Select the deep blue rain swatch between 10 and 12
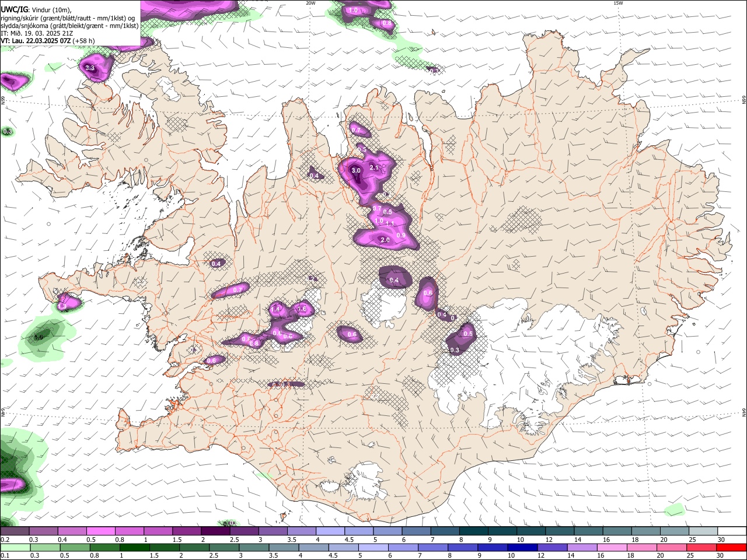The image size is (747, 560). click(x=523, y=548)
